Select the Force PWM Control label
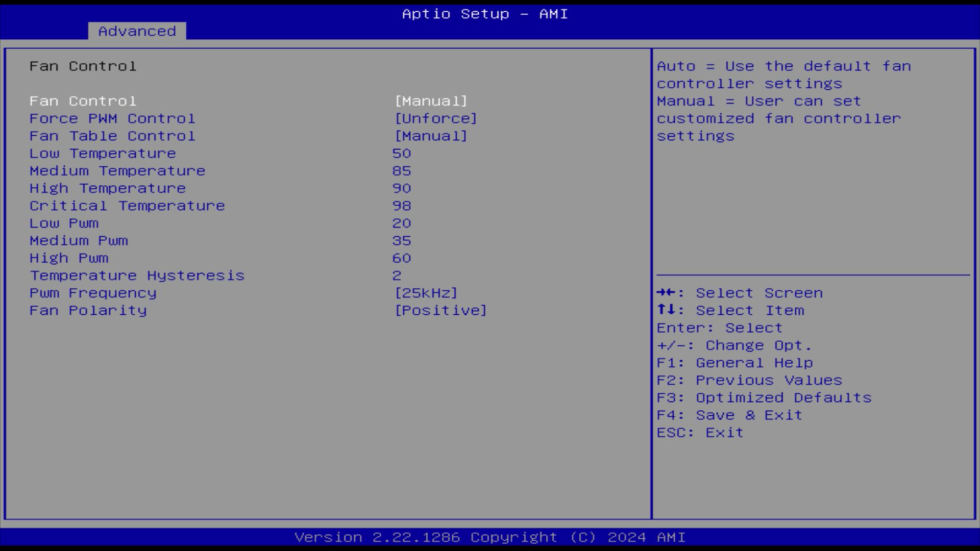 click(112, 118)
